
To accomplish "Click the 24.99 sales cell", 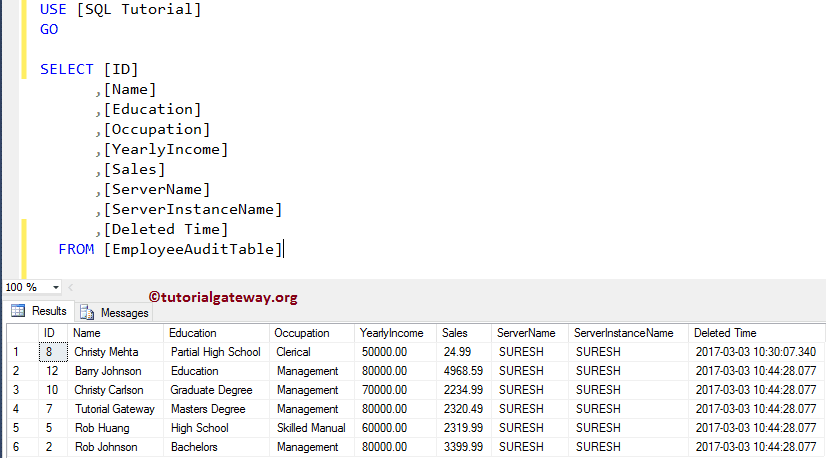I will tap(464, 352).
